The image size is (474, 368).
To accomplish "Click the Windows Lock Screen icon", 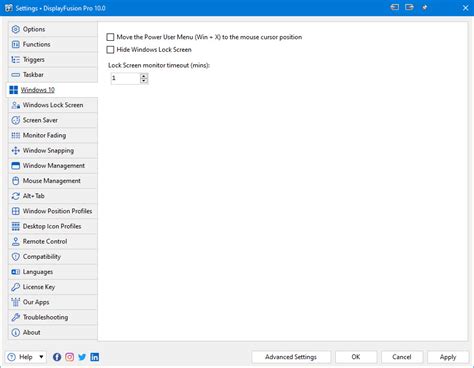I will click(15, 105).
